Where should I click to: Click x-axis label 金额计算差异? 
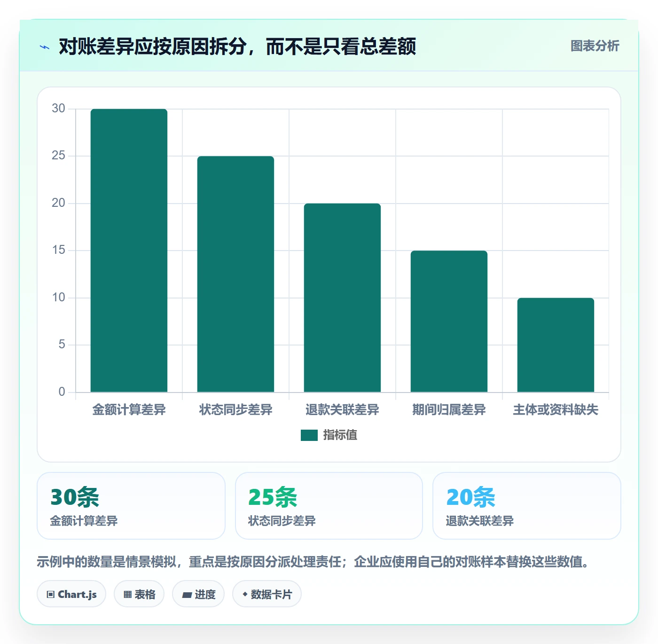point(129,410)
